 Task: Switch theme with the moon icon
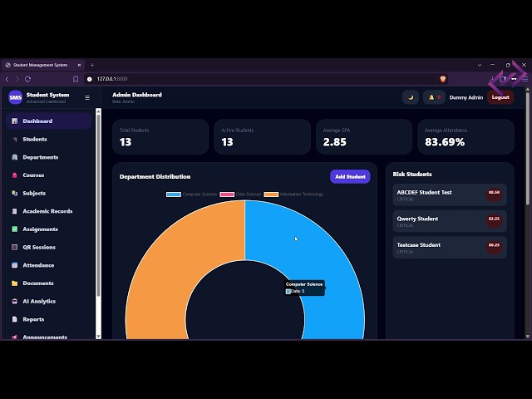tap(411, 97)
